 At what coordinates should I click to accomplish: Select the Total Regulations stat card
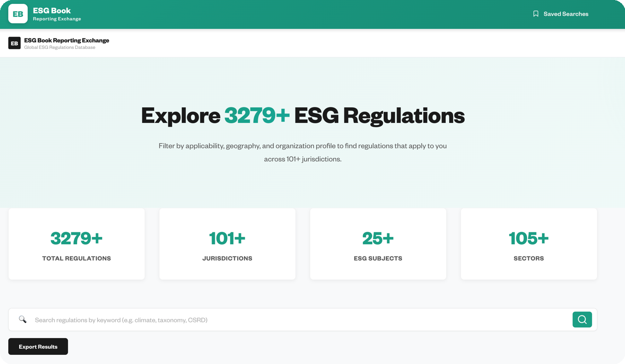pyautogui.click(x=76, y=243)
